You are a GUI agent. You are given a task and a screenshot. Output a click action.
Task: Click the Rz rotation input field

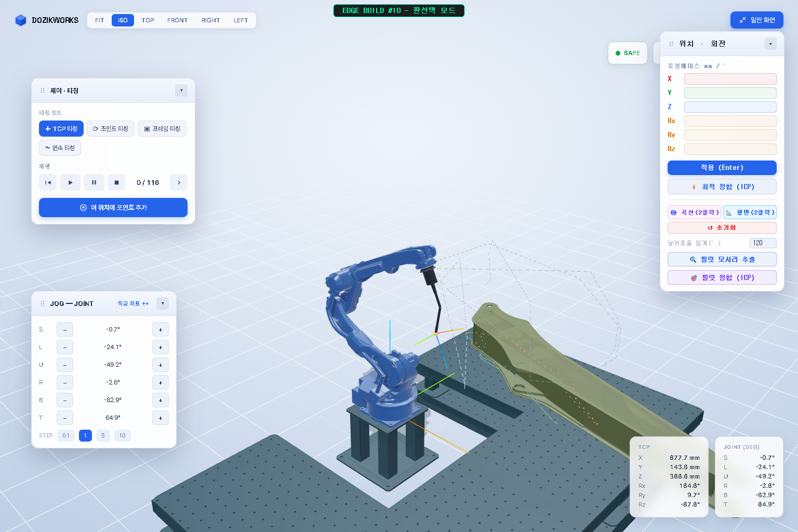[730, 149]
